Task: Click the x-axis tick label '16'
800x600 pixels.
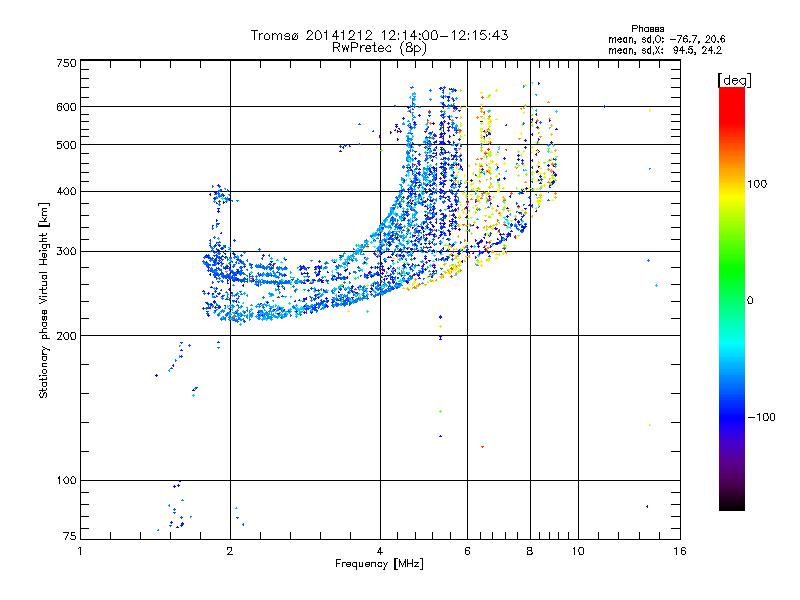Action: (680, 551)
